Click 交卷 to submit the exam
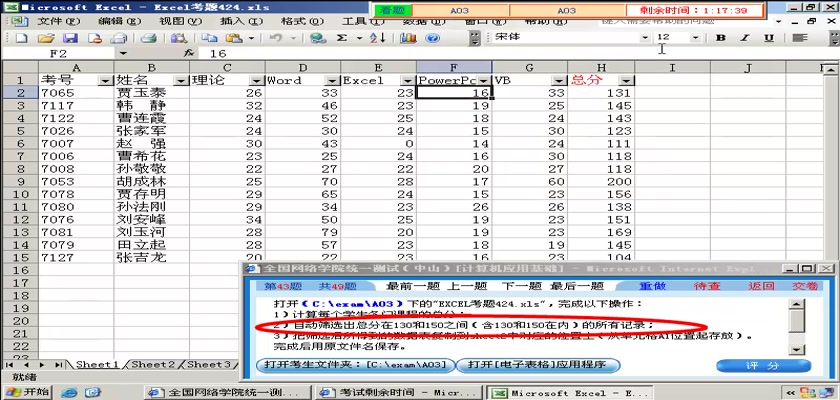The image size is (840, 400). [x=806, y=286]
